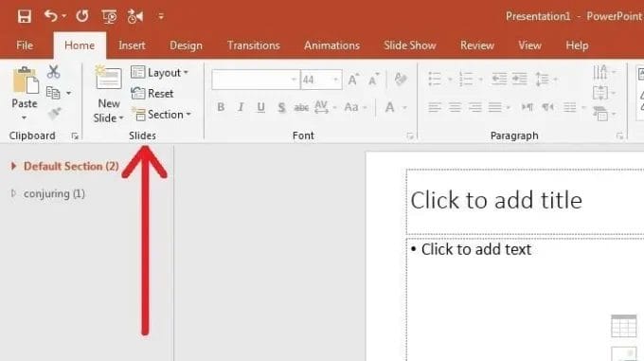644x361 pixels.
Task: Start slideshow from beginning icon
Action: (109, 16)
